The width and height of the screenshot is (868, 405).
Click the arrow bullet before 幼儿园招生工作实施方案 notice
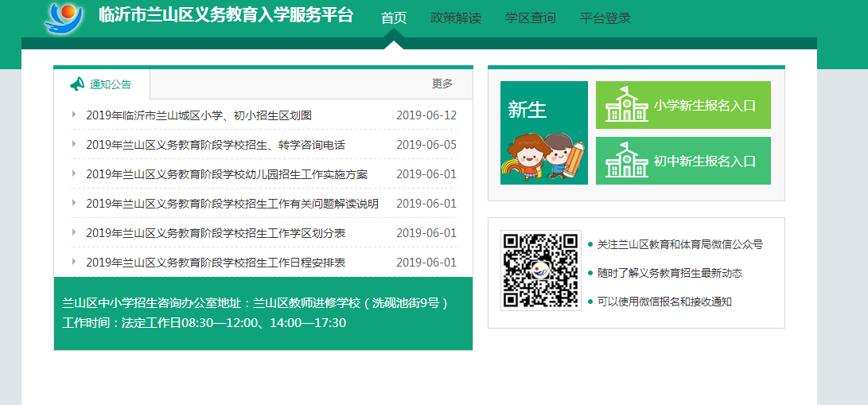pyautogui.click(x=74, y=173)
